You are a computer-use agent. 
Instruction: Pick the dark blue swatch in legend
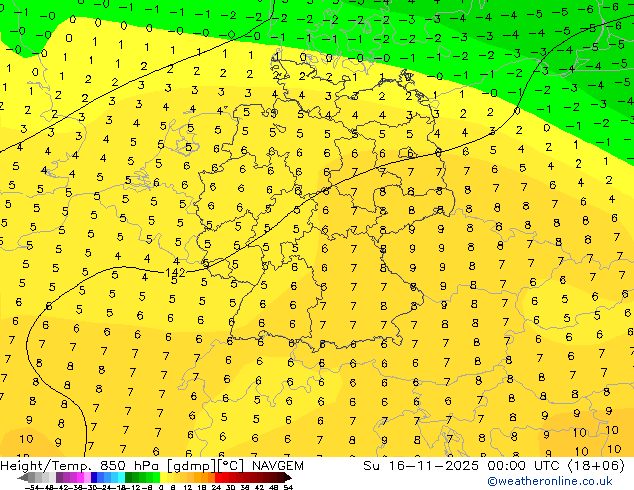(94, 477)
